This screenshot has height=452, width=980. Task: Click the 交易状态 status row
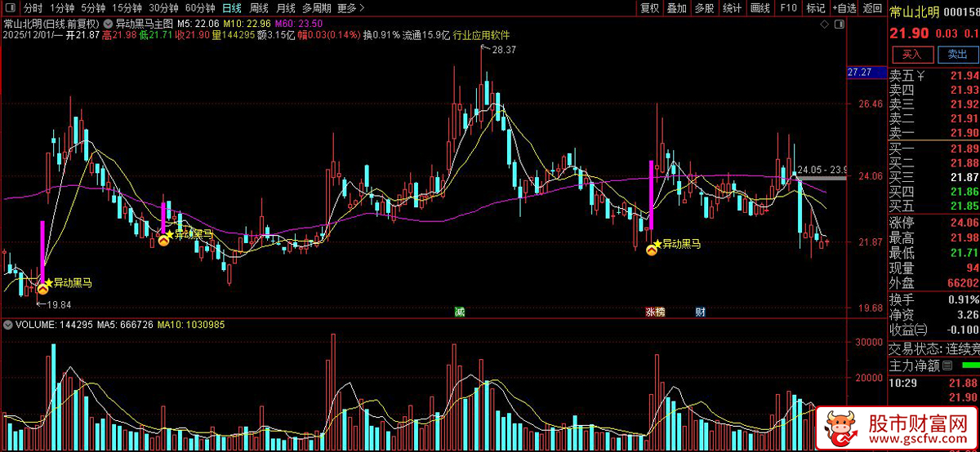coord(933,348)
